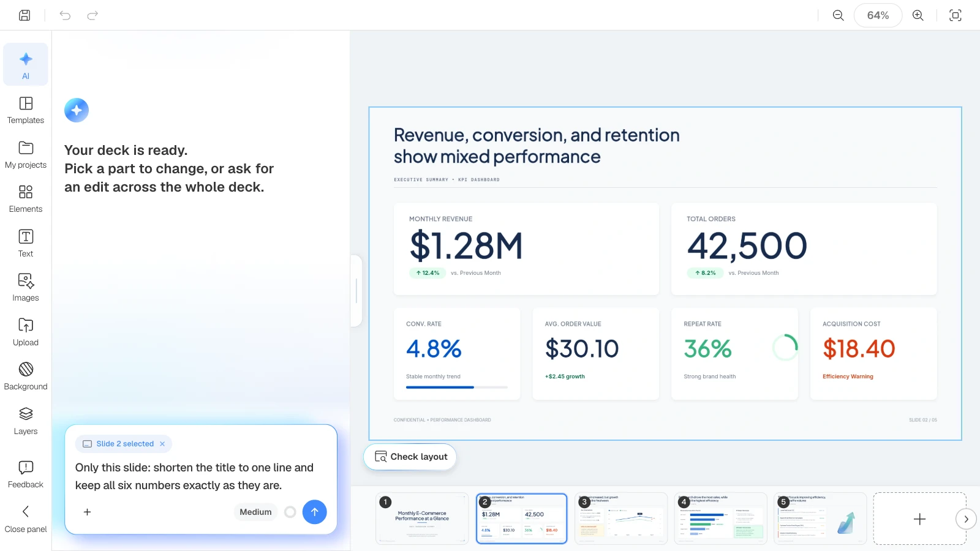Open the Medium effort dropdown

(x=255, y=512)
